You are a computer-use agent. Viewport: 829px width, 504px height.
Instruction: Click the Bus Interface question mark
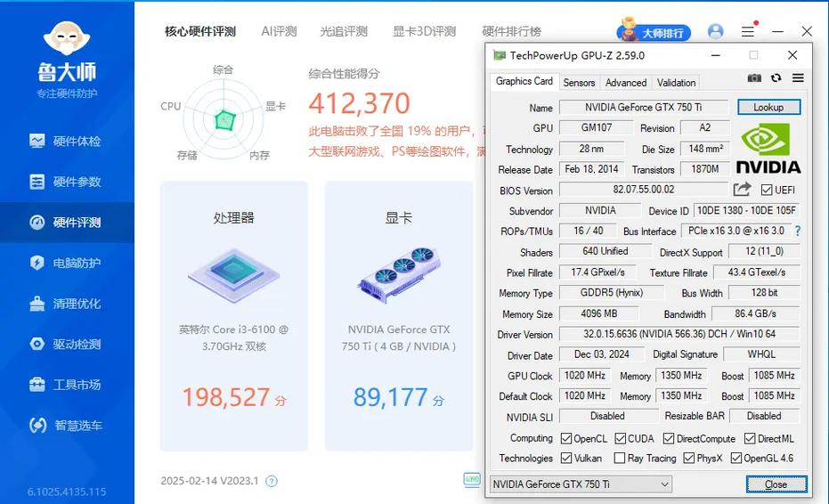click(x=798, y=232)
